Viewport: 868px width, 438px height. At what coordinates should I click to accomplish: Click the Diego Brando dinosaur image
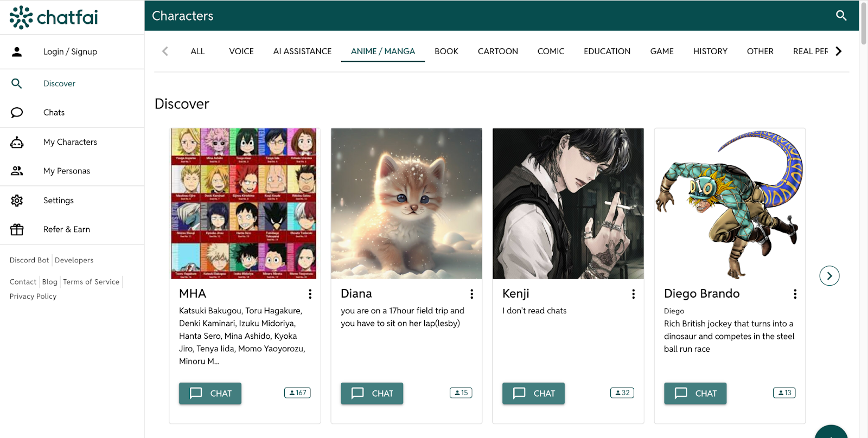click(x=730, y=204)
